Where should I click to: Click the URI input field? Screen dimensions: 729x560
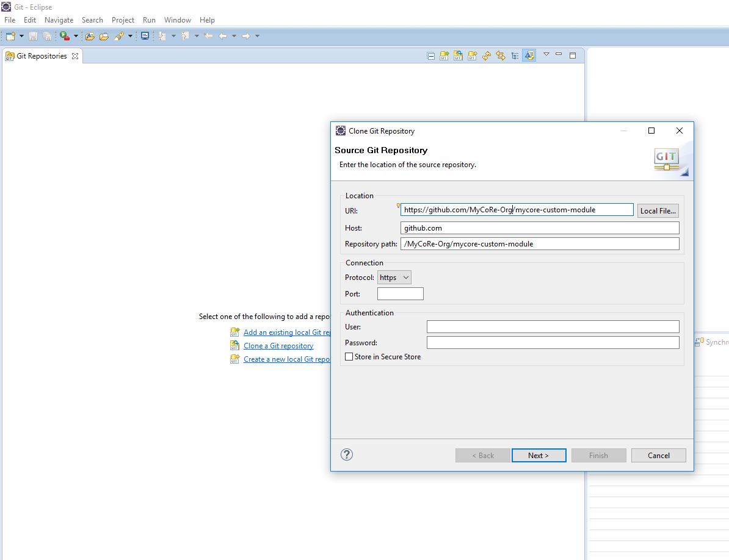pos(517,210)
